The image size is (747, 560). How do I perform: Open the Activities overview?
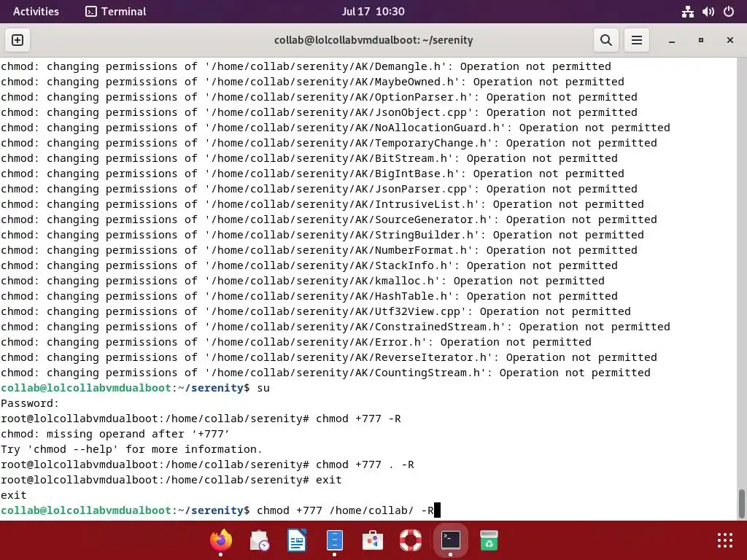point(36,12)
